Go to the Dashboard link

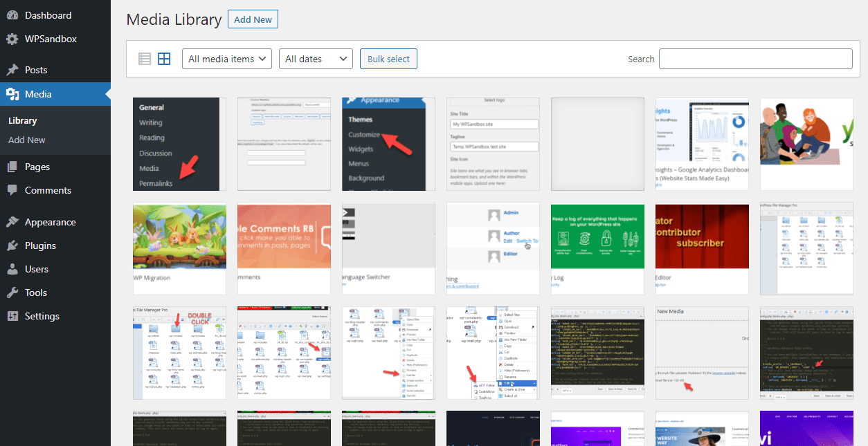(50, 15)
